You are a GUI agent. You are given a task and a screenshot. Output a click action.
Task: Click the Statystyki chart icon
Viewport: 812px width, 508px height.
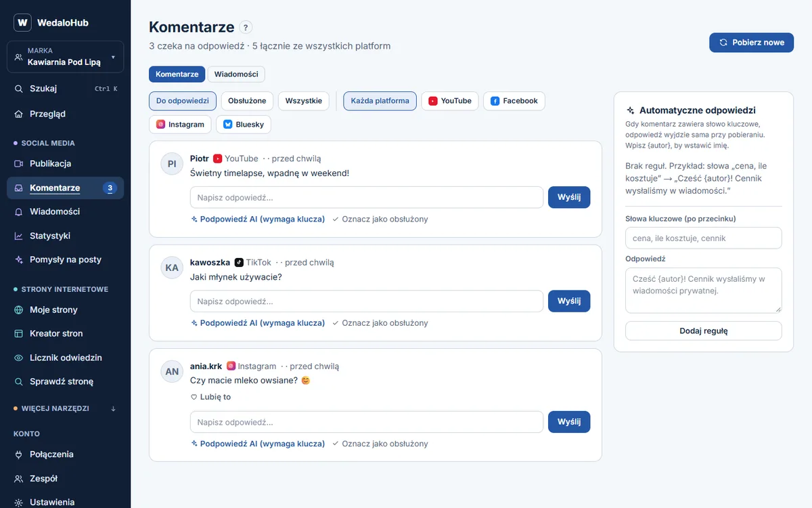point(19,236)
